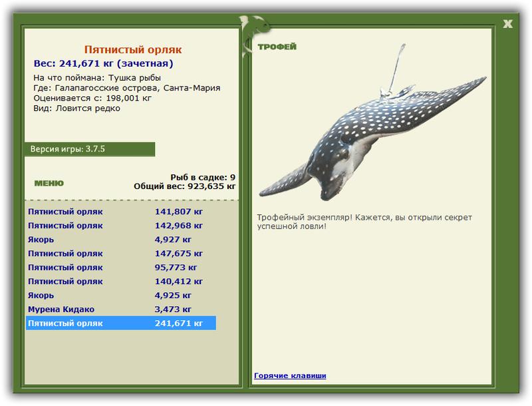
Task: Open the Горячие клавиши link
Action: click(x=290, y=375)
